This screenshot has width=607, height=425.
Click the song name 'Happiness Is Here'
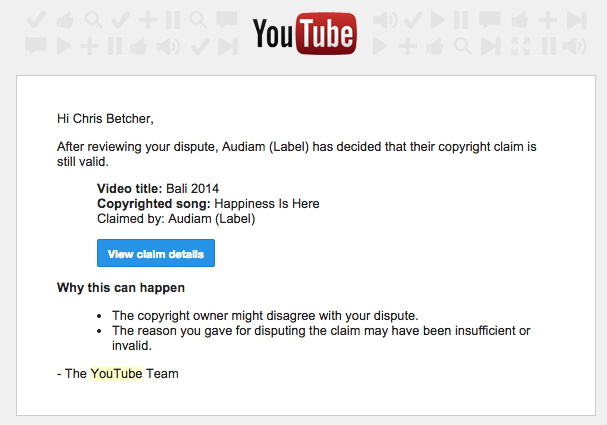coord(267,204)
